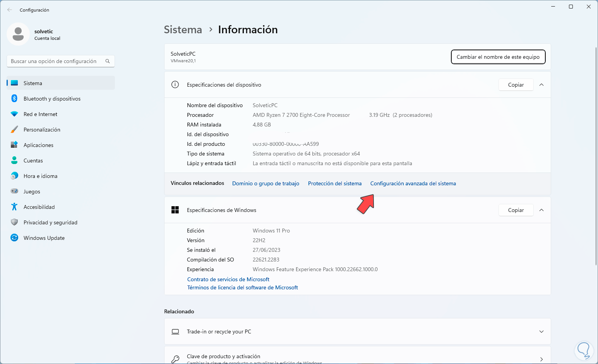Screen dimensions: 598x364
Task: Click the Bluetooth y dispositivos icon
Action: [x=14, y=99]
